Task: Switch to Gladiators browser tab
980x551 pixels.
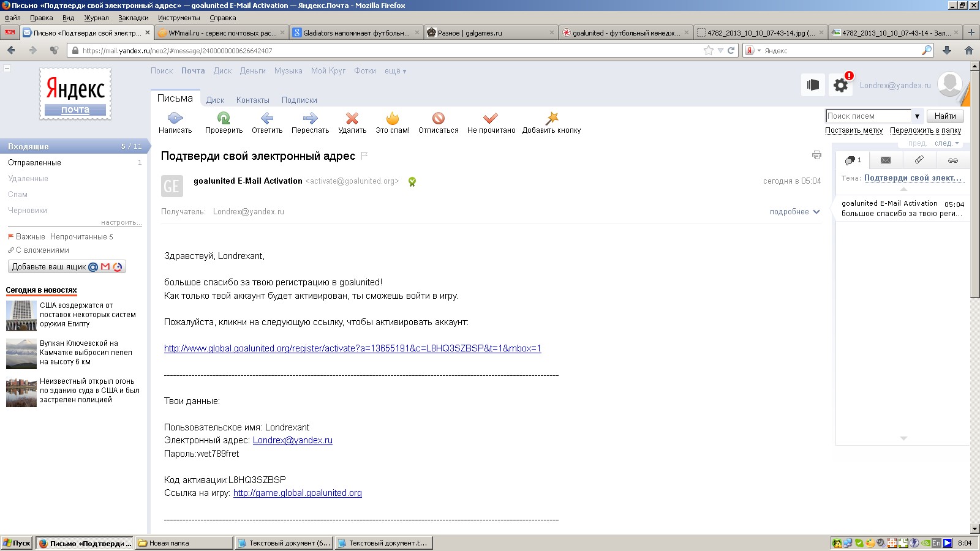Action: (x=356, y=33)
